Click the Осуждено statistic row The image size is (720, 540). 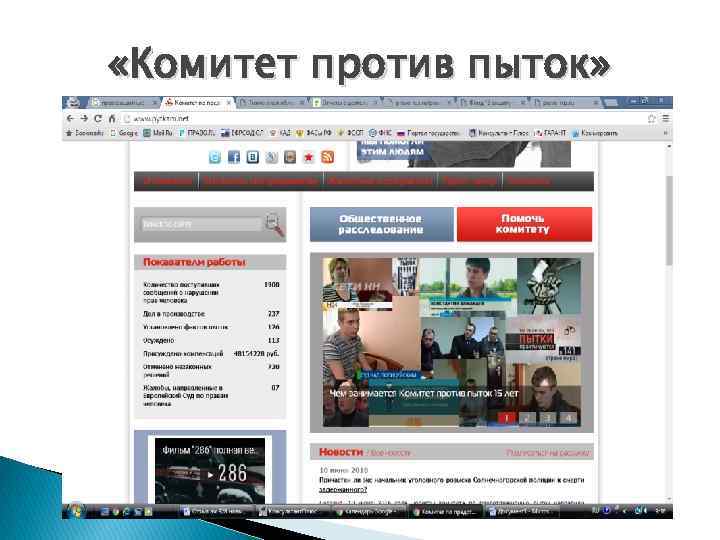coord(211,341)
